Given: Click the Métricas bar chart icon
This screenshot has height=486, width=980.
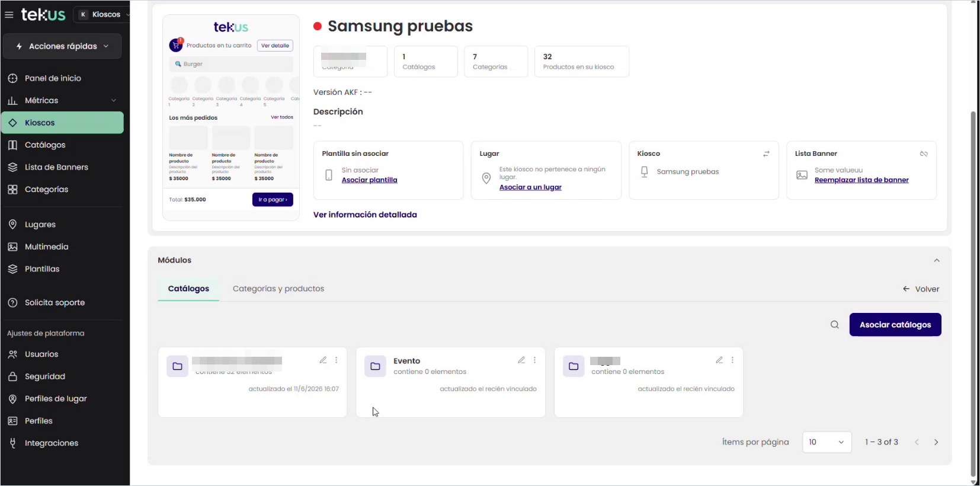Looking at the screenshot, I should point(12,101).
